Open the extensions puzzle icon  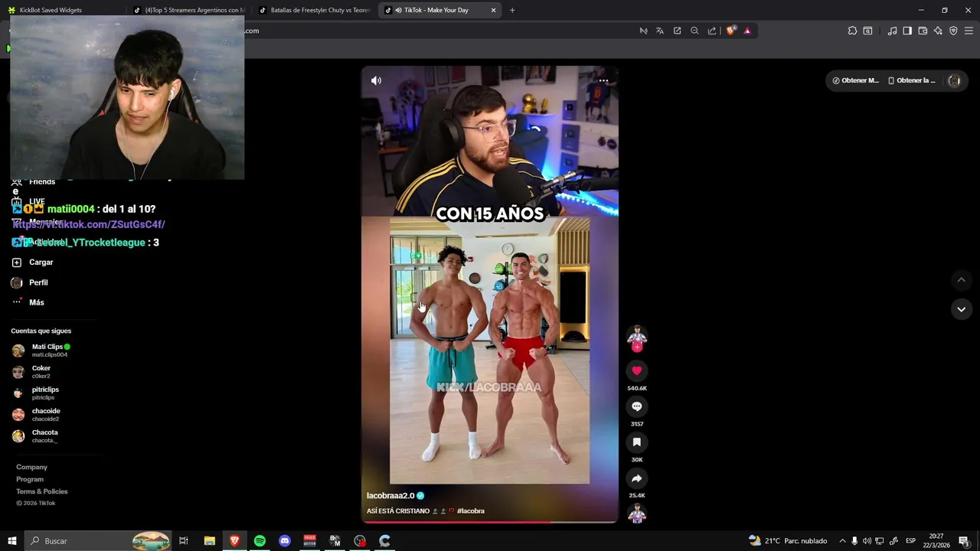pyautogui.click(x=852, y=31)
